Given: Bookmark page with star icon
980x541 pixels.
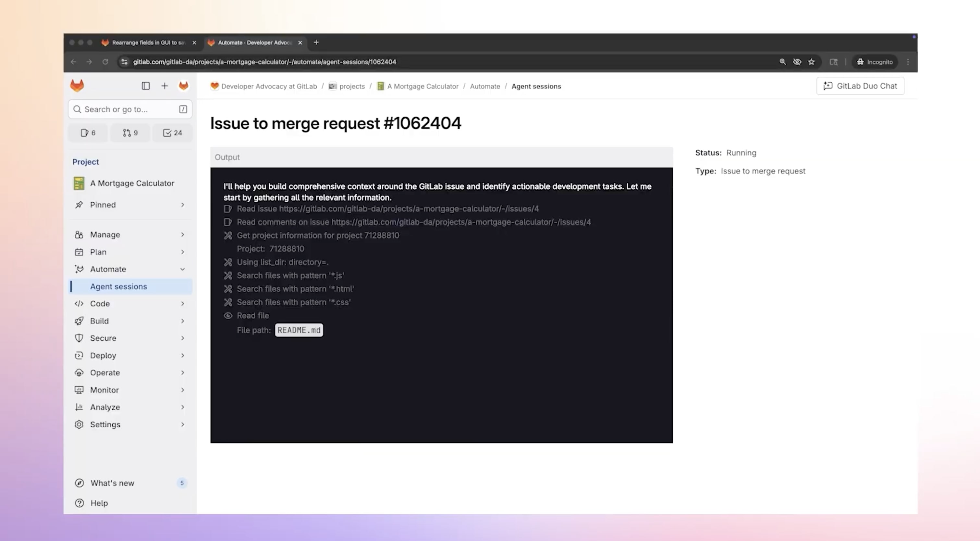Looking at the screenshot, I should [812, 62].
